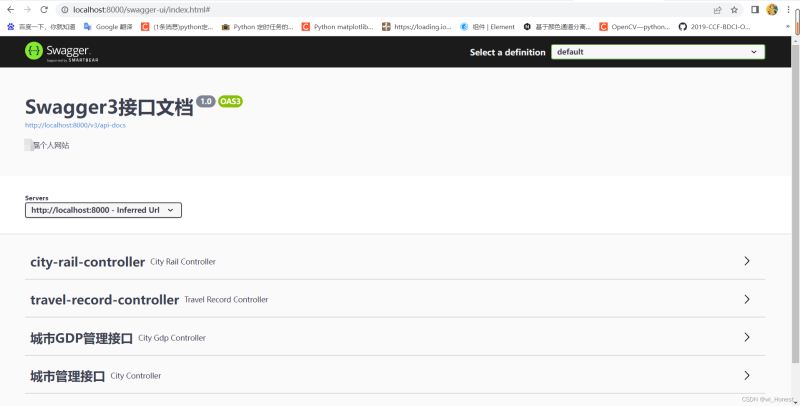This screenshot has width=800, height=406.
Task: Click the 城市管理接口 section title
Action: click(x=67, y=376)
